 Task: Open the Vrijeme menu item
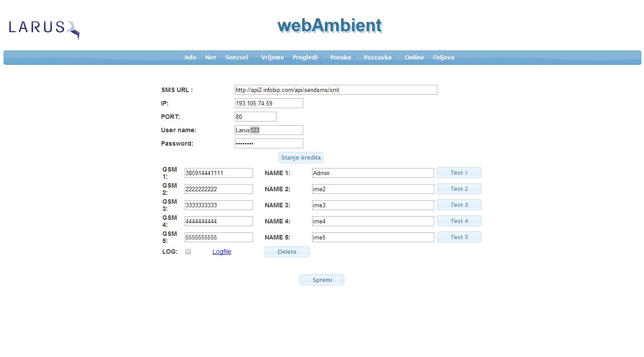click(x=272, y=57)
